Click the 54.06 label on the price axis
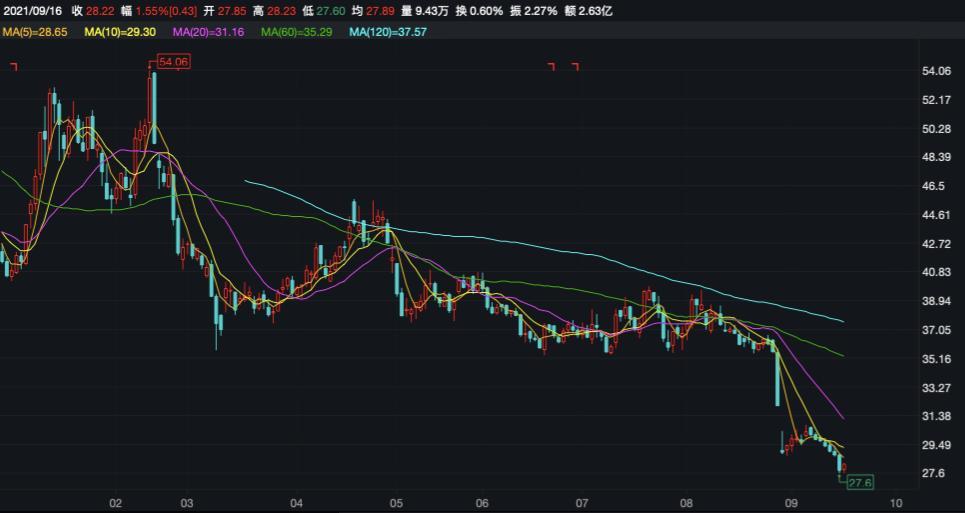 click(935, 72)
